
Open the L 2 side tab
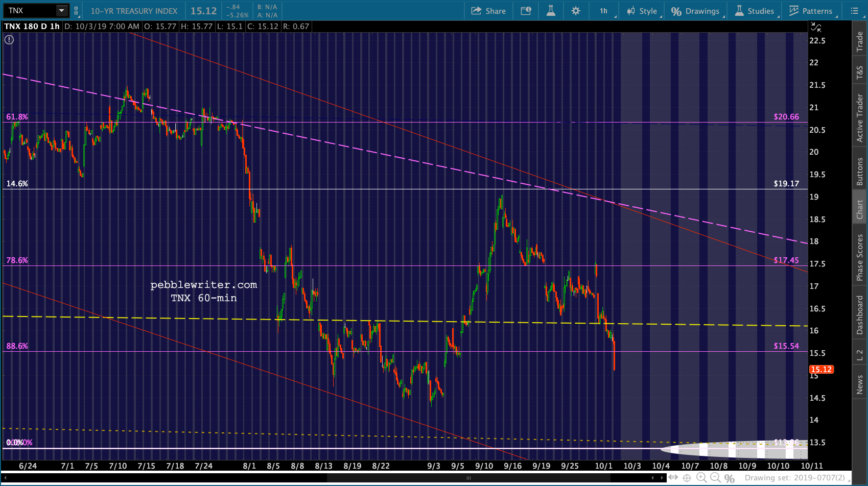pyautogui.click(x=860, y=354)
